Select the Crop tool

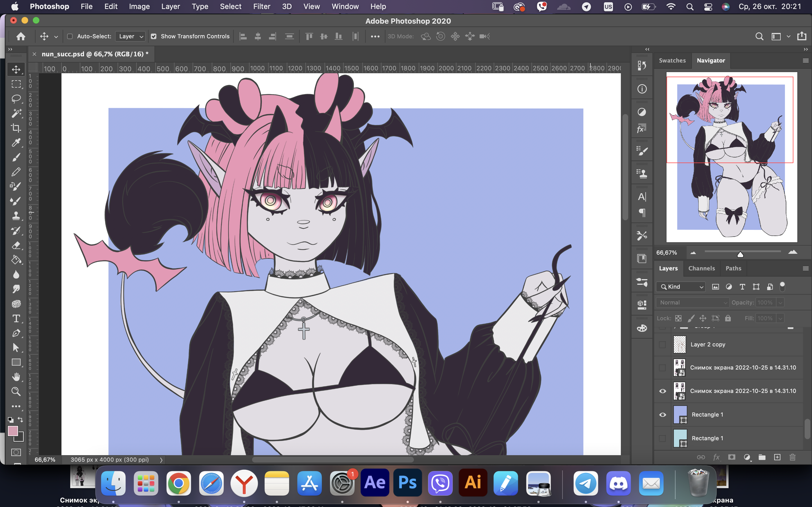[16, 128]
